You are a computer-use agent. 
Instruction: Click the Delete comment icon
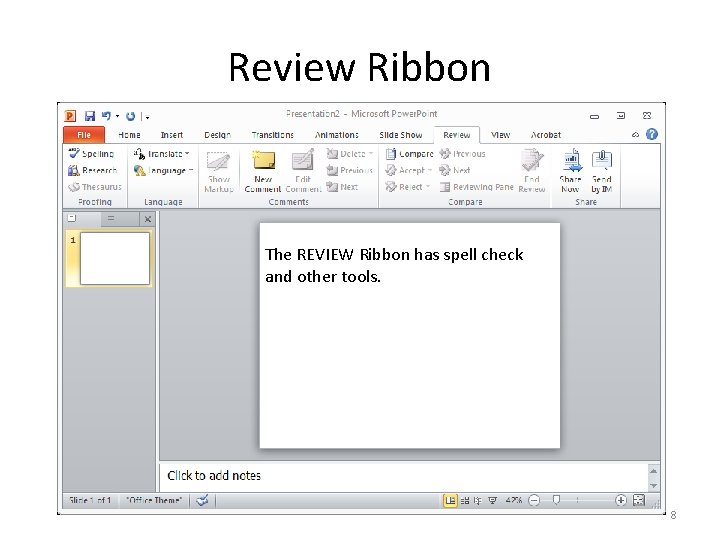tap(332, 153)
